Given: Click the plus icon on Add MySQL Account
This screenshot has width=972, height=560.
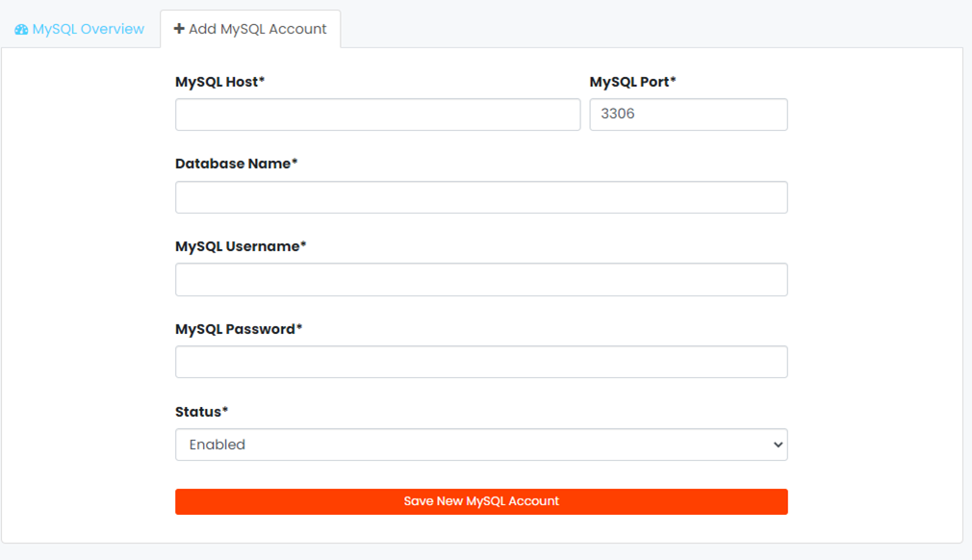Looking at the screenshot, I should [x=179, y=29].
